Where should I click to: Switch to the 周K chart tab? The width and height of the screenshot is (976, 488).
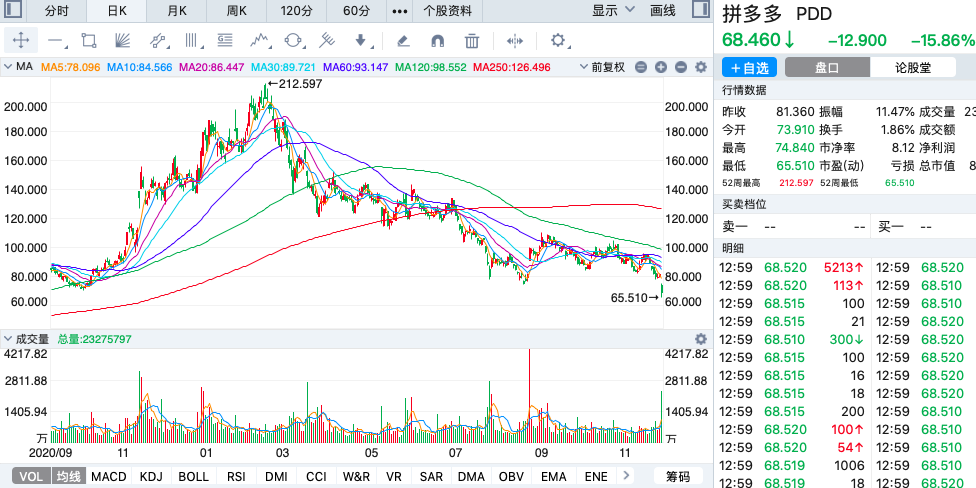(237, 11)
